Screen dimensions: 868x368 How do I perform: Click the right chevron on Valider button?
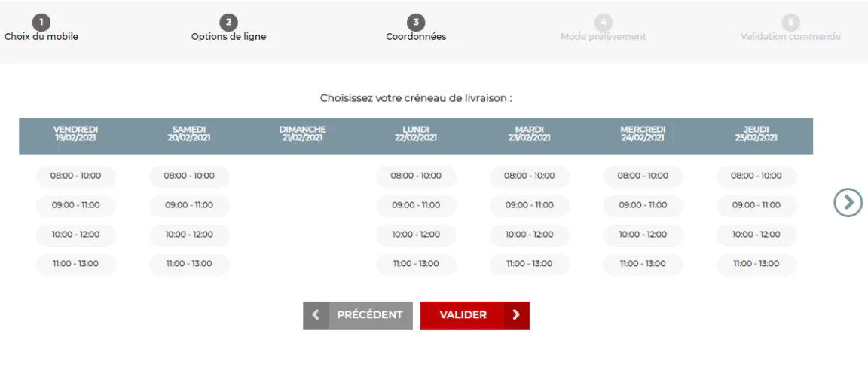[516, 315]
